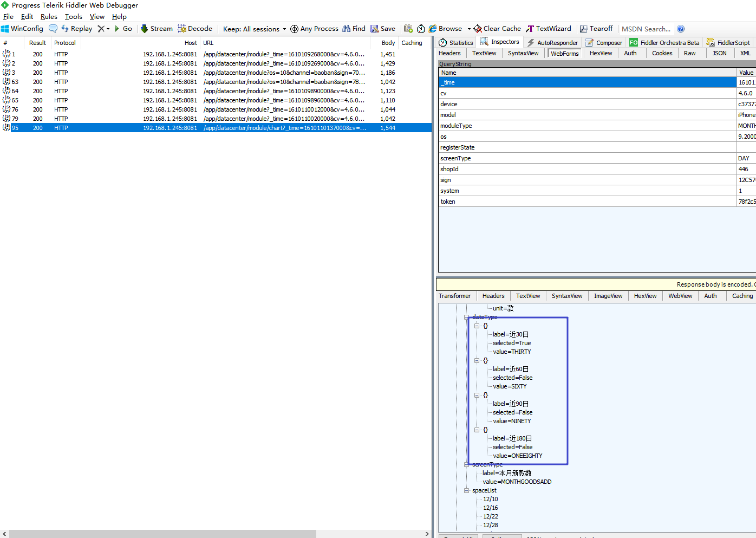
Task: Click scrollbar right arrow of sessions list
Action: tap(427, 534)
